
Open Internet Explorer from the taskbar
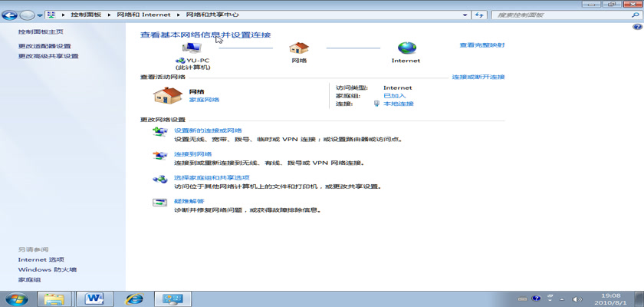point(135,298)
